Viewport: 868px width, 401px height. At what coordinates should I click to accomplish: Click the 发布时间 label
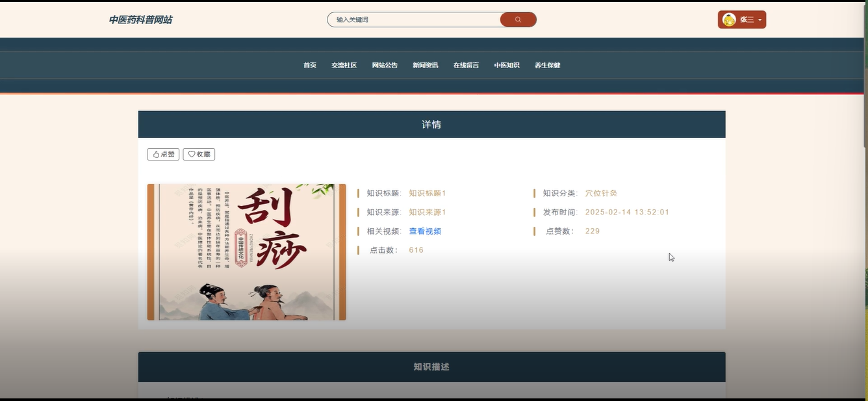pos(559,212)
